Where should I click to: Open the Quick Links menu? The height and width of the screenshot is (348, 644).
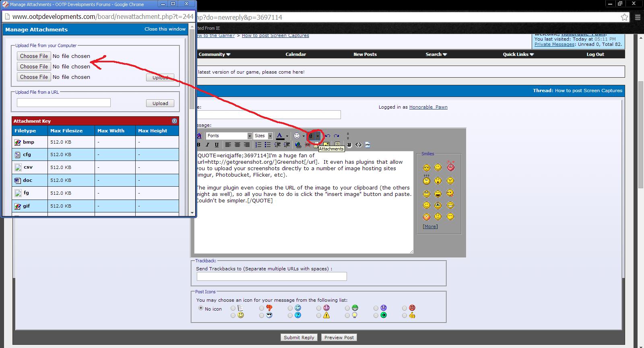click(x=518, y=54)
